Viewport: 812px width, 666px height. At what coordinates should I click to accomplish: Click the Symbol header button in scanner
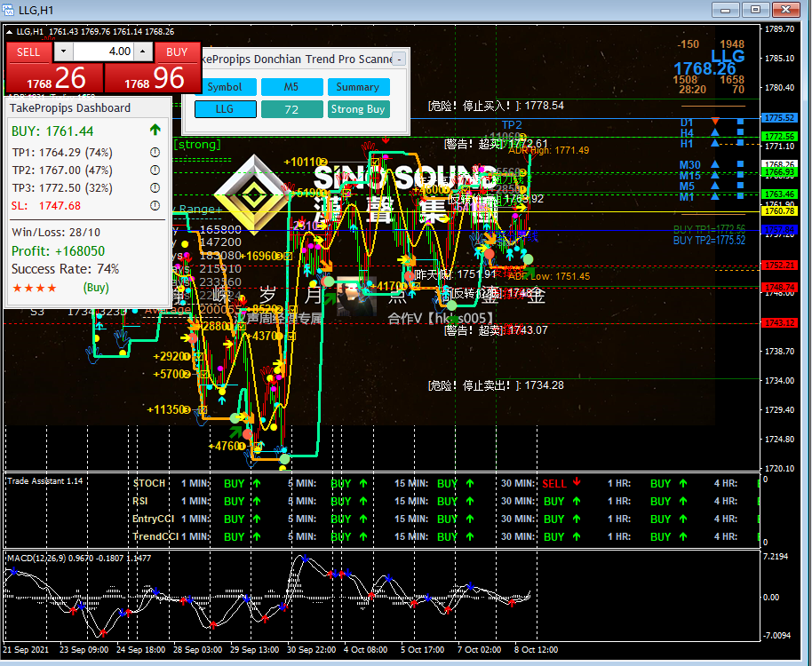click(x=225, y=87)
